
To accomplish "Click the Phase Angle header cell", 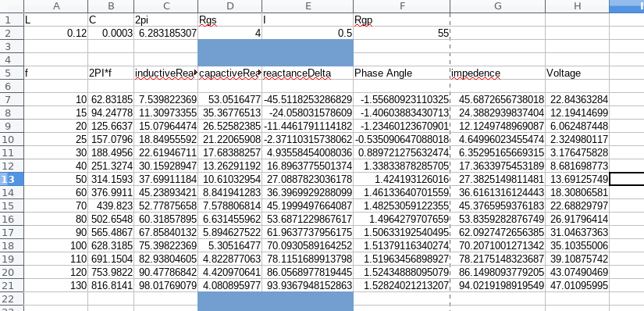I will 402,73.
